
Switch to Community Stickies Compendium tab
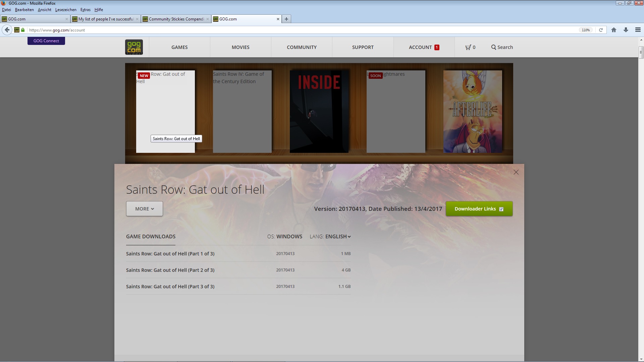176,19
